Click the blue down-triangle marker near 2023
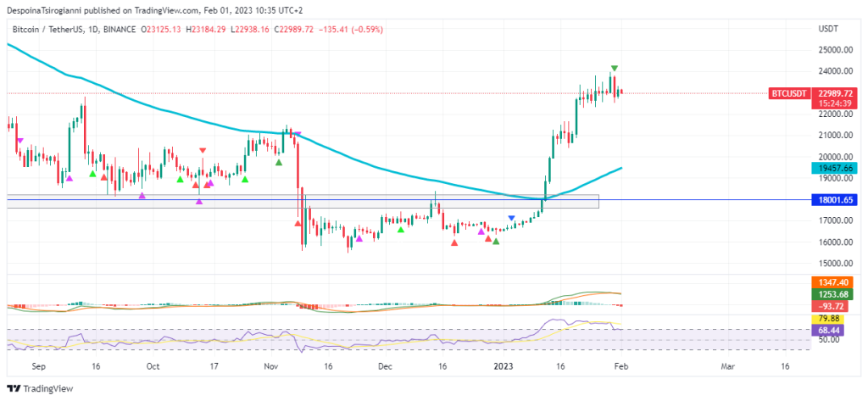This screenshot has width=868, height=401. 511,219
